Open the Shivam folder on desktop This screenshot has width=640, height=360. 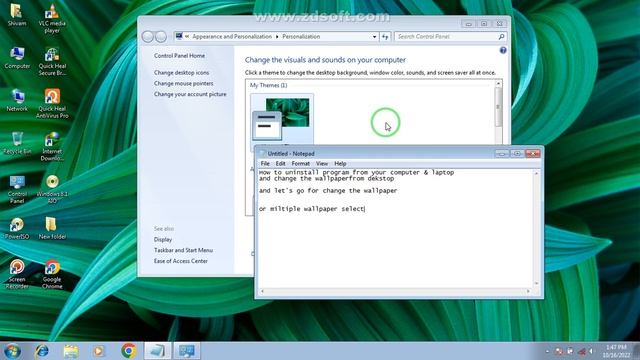tap(17, 15)
